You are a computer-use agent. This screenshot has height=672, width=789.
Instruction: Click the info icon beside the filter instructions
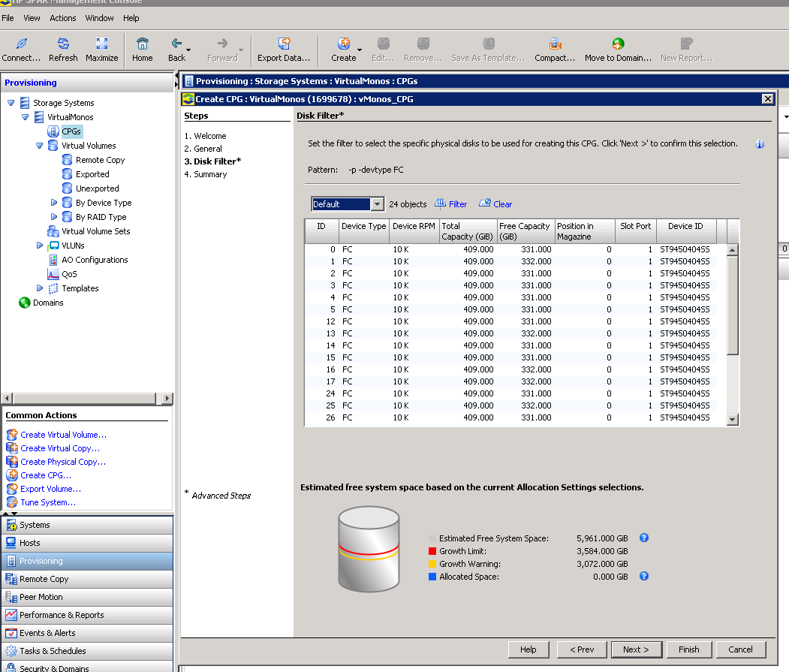760,145
